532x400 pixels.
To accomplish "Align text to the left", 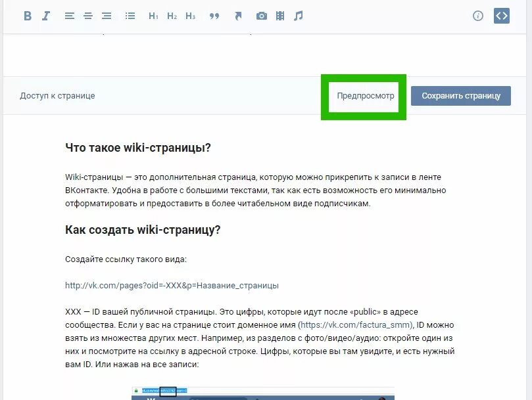I will pyautogui.click(x=70, y=16).
